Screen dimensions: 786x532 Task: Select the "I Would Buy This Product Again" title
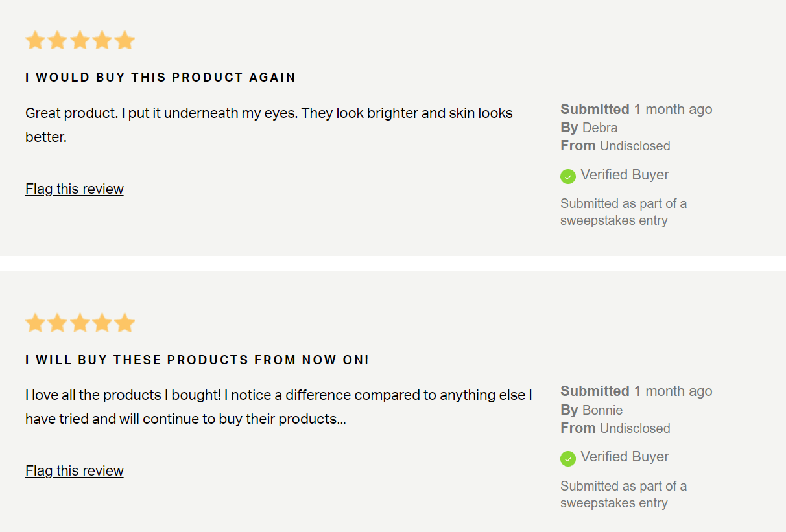point(160,78)
